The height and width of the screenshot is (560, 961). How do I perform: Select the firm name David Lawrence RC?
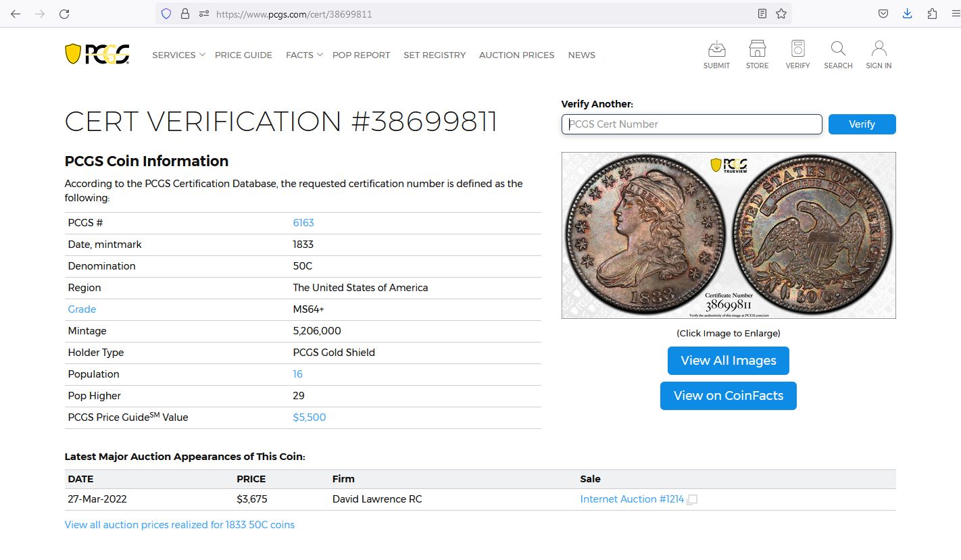point(377,499)
